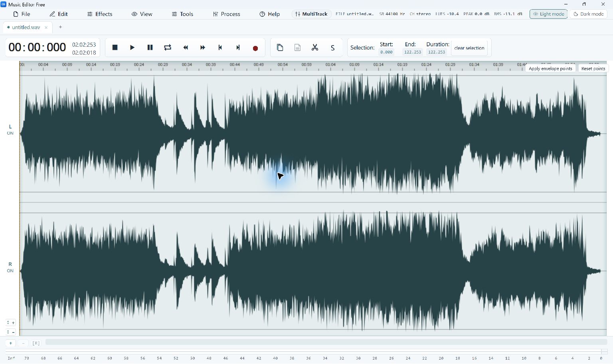Click the clear selection button
This screenshot has height=364, width=613.
pyautogui.click(x=469, y=48)
